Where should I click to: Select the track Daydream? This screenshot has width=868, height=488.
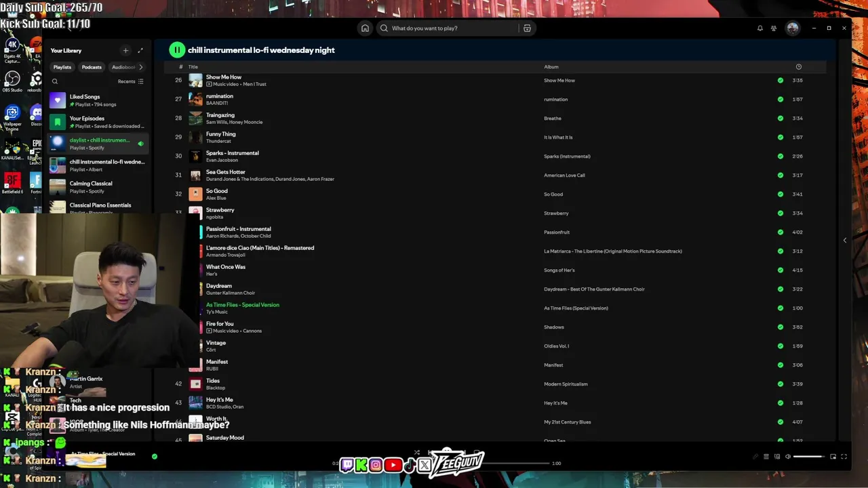(x=219, y=286)
